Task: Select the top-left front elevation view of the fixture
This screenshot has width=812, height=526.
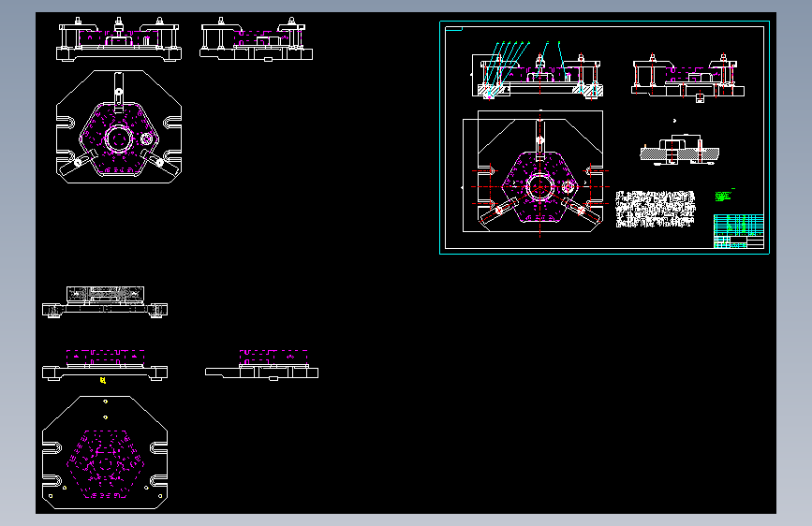Action: (119, 39)
